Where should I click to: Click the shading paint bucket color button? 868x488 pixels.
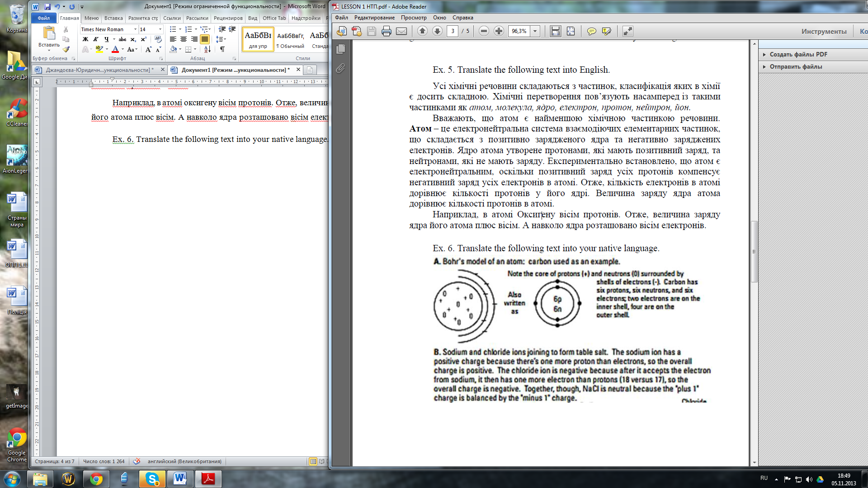point(173,49)
